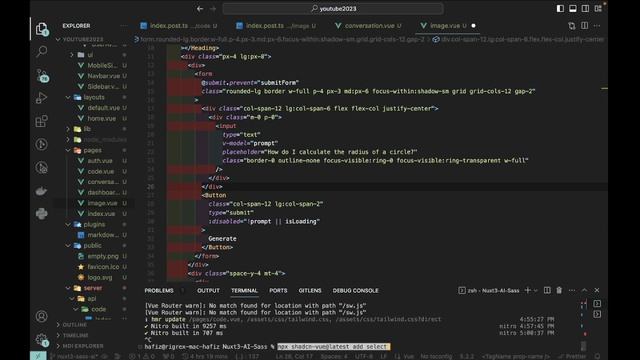640x360 pixels.
Task: Open index.vue page
Action: click(x=101, y=214)
